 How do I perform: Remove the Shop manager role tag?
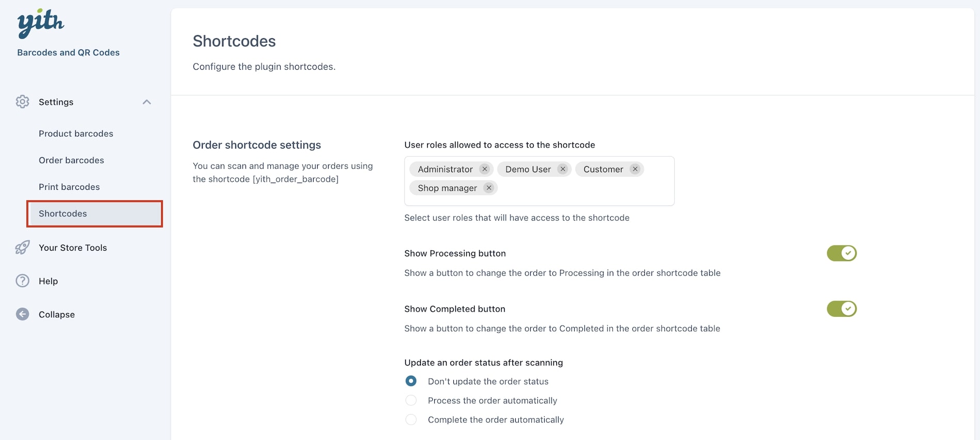[x=489, y=188]
